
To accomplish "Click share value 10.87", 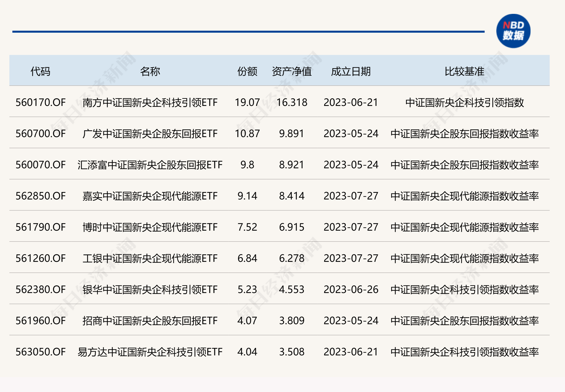I will coord(247,134).
